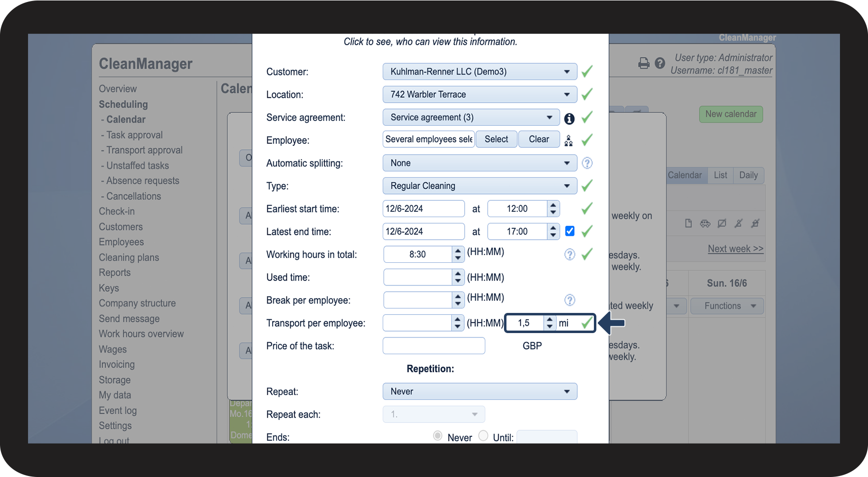
Task: Open Keys in the sidebar
Action: coord(109,288)
